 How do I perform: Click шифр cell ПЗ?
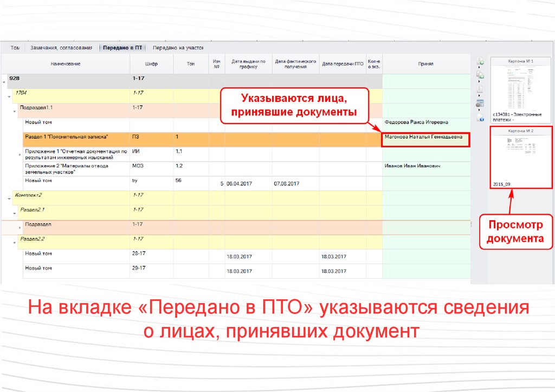[152, 139]
